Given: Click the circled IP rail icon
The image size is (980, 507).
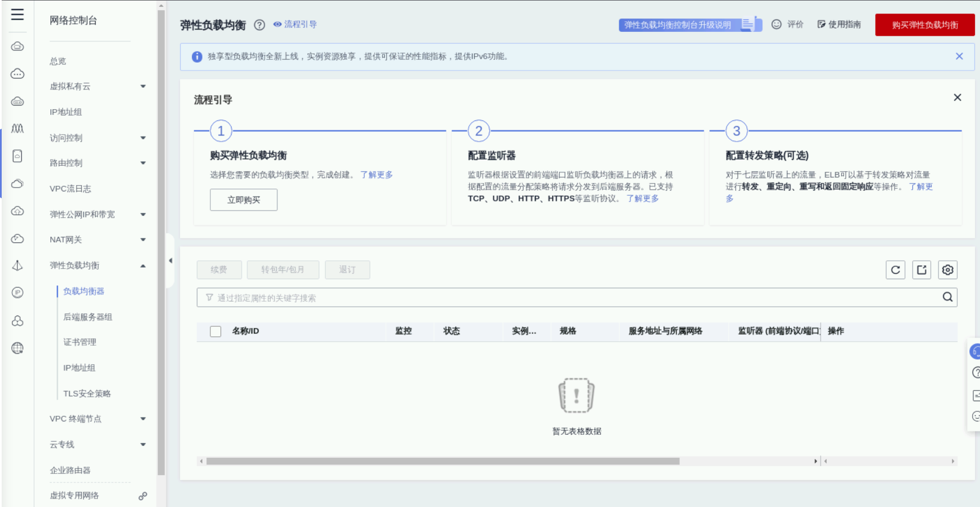Looking at the screenshot, I should pyautogui.click(x=17, y=293).
